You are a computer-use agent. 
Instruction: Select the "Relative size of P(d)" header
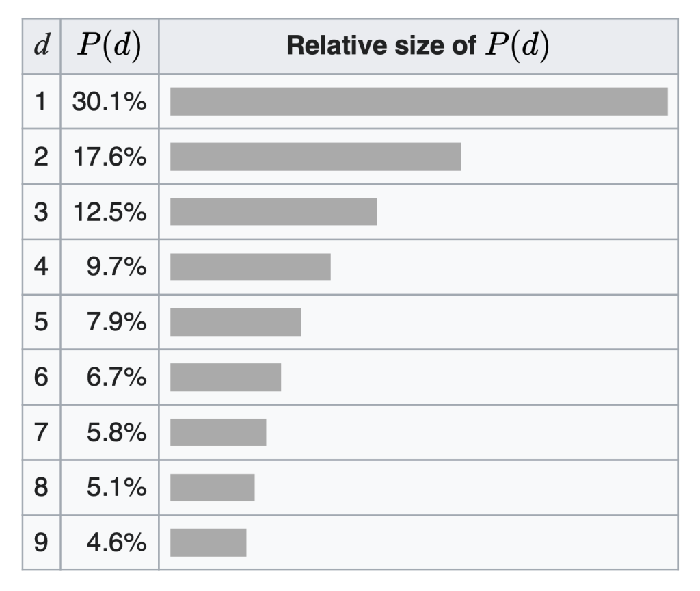click(418, 46)
